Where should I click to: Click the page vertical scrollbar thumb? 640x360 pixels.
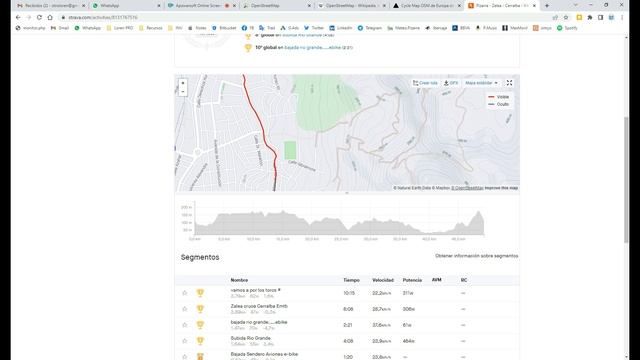tap(627, 180)
